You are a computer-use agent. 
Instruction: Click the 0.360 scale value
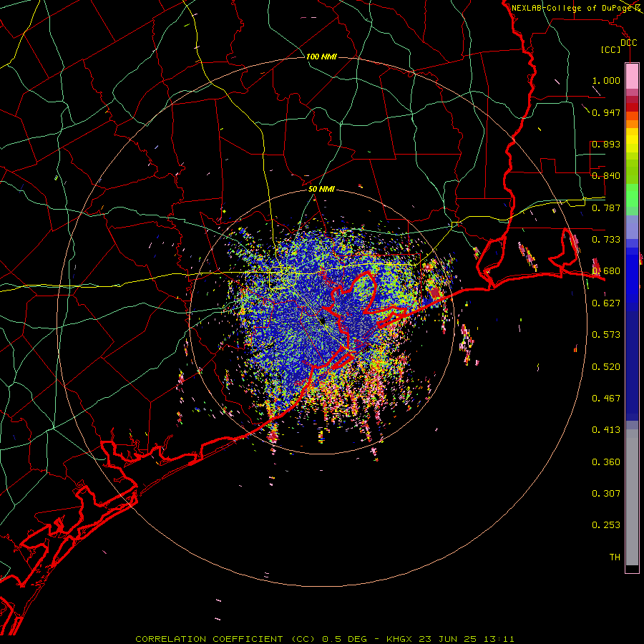click(x=606, y=462)
